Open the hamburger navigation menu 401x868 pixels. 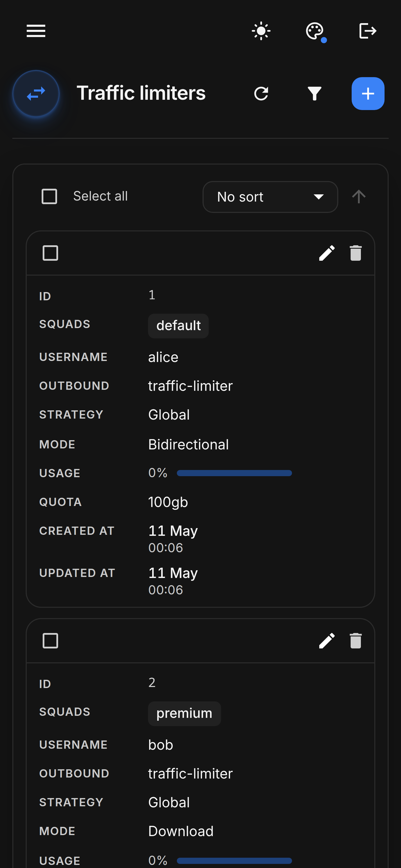coord(36,31)
